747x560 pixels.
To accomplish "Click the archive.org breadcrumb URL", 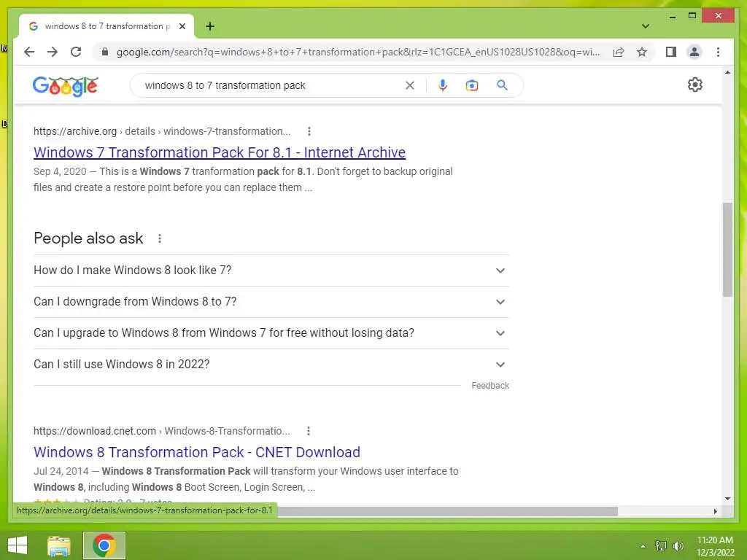I will (162, 131).
